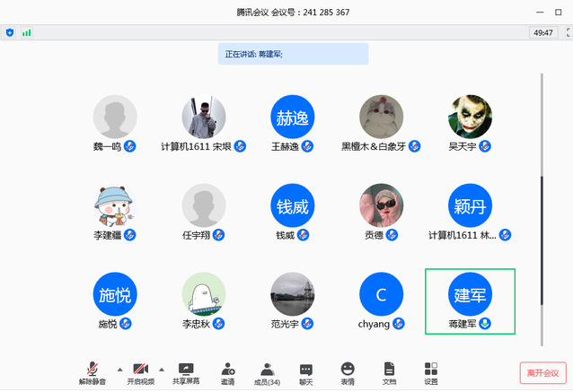
Task: Click muted mic icon beside 范光宇
Action: (307, 324)
